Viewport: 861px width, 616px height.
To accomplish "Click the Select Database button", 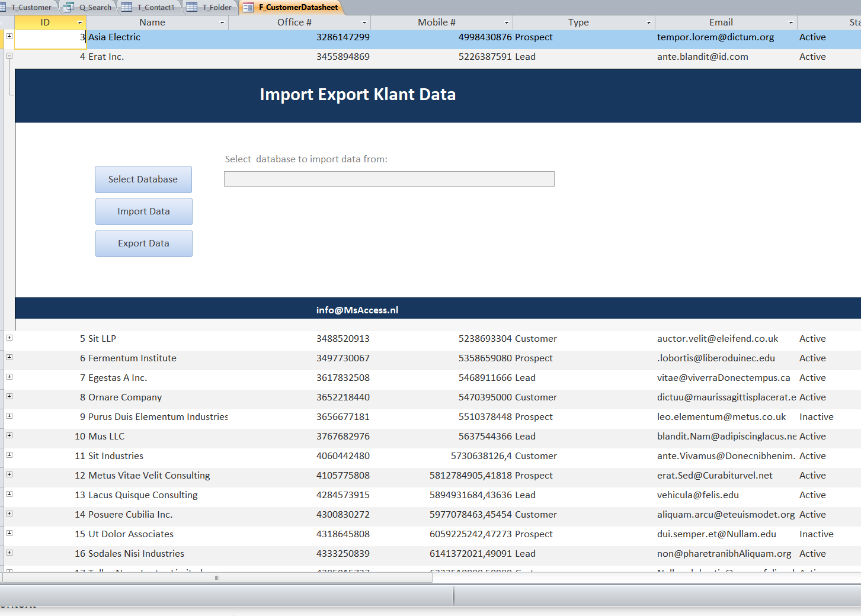I will [143, 179].
